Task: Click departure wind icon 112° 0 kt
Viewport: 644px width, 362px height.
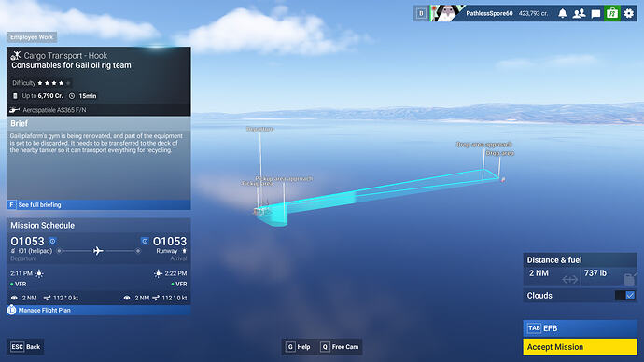Action: point(47,298)
